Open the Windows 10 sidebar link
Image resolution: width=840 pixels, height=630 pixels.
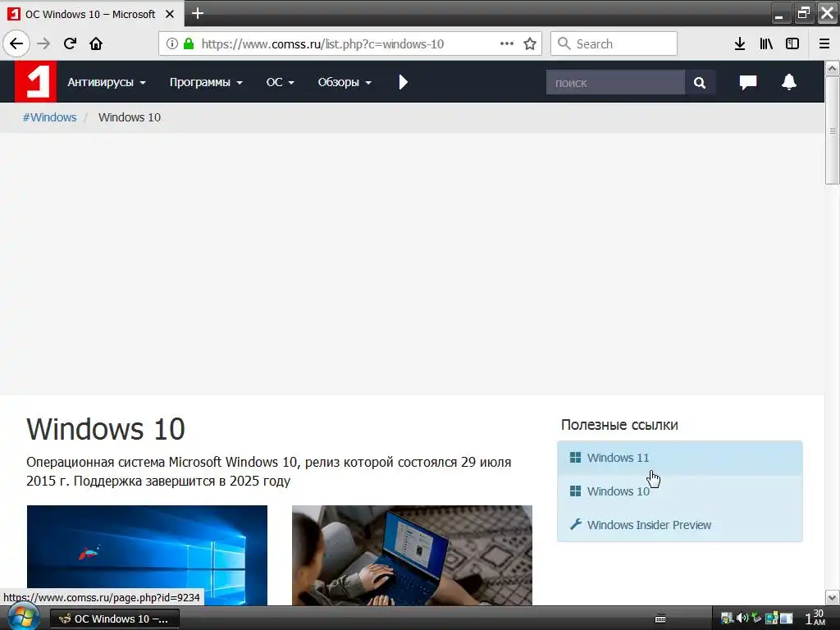coord(680,491)
